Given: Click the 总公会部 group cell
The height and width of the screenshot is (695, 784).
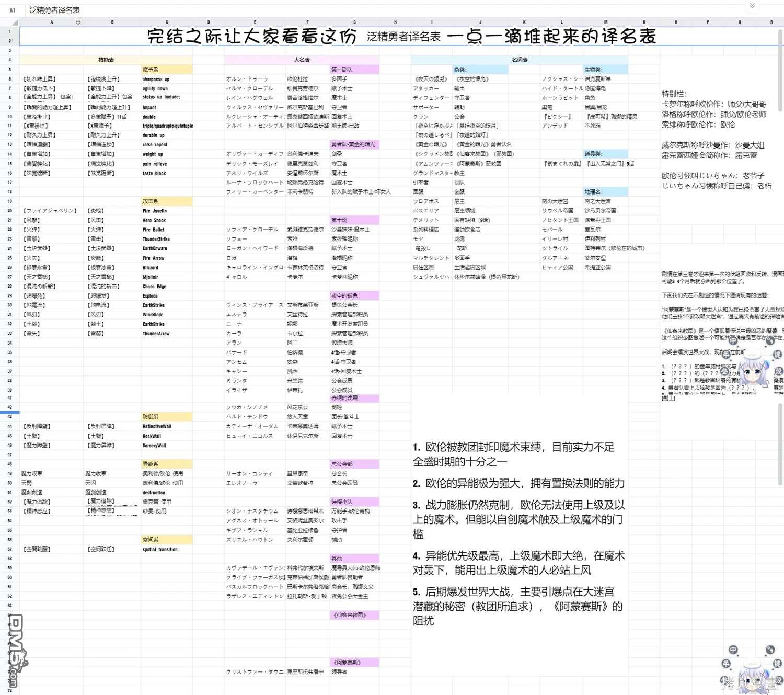Looking at the screenshot, I should pos(354,464).
